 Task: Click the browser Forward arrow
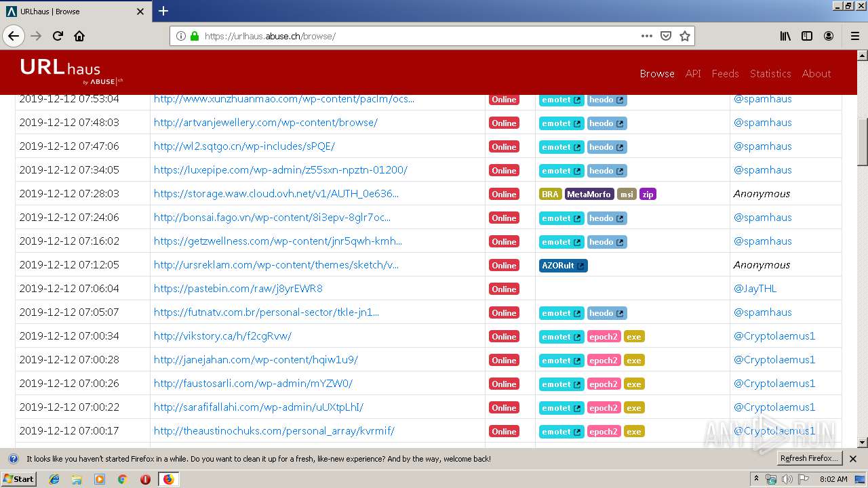(x=36, y=36)
